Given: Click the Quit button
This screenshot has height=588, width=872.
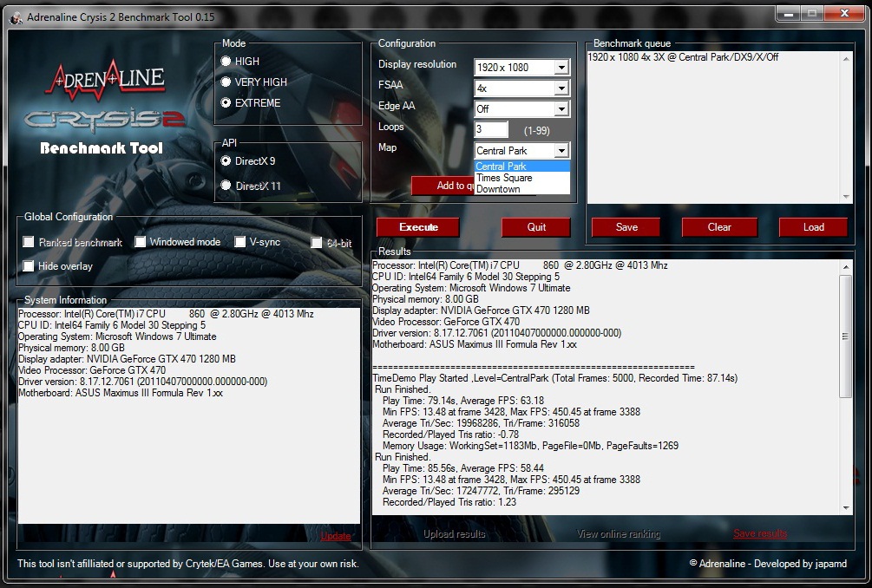Looking at the screenshot, I should pyautogui.click(x=536, y=226).
